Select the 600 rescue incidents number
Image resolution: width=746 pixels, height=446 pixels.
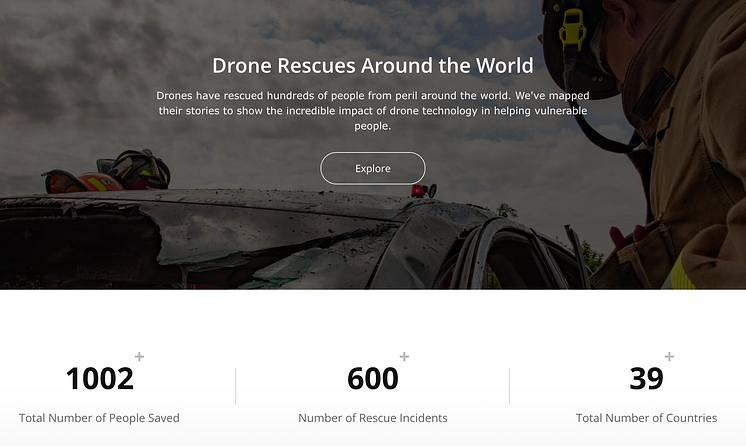tap(373, 379)
